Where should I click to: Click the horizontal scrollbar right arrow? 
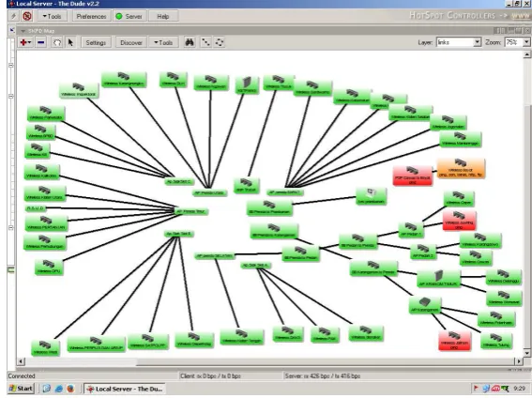tap(519, 361)
